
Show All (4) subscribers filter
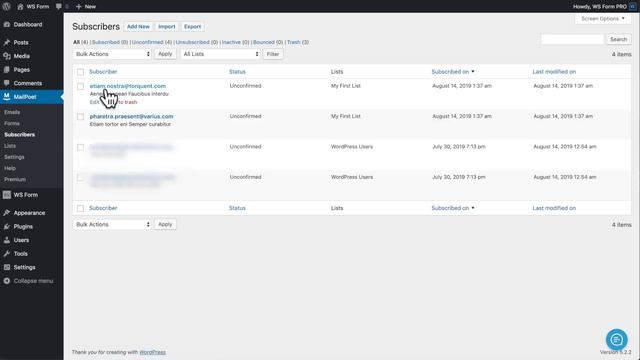coord(80,42)
